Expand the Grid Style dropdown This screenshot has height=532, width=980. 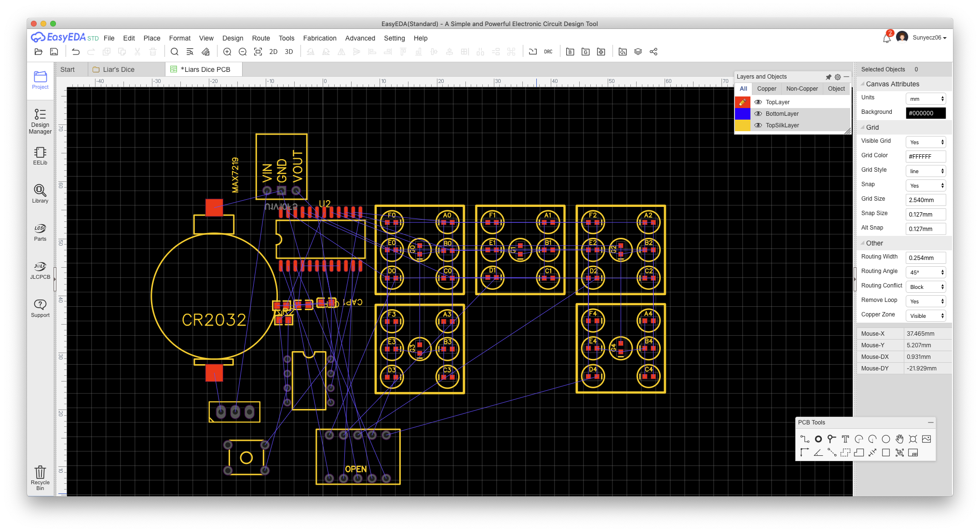tap(926, 171)
